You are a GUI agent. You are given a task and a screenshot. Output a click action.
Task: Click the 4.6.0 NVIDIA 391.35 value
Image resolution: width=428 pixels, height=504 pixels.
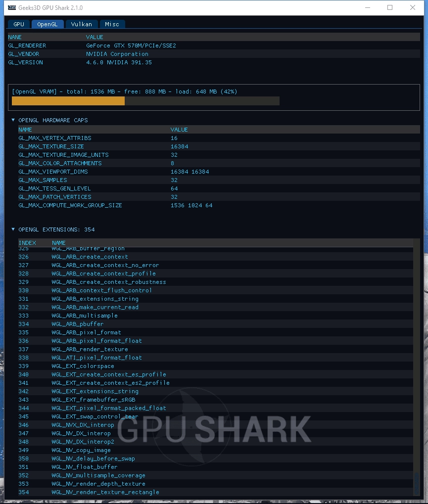pyautogui.click(x=119, y=62)
